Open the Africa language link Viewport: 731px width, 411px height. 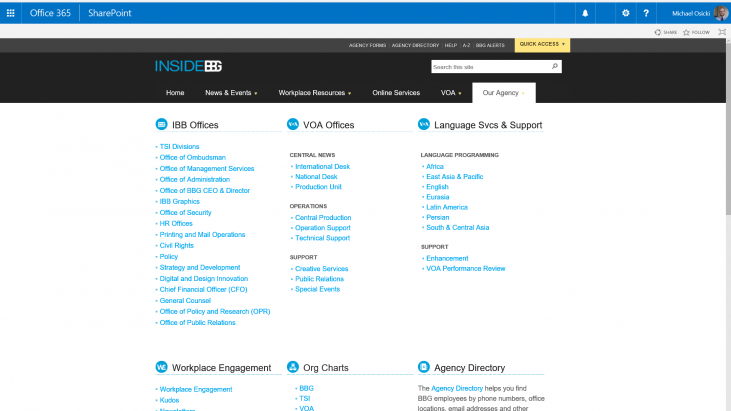[434, 166]
